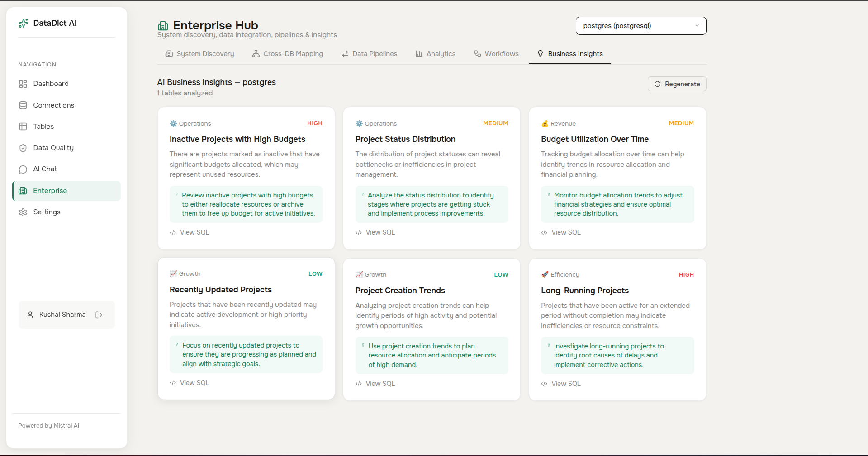View SQL under Inactive Projects with High Budgets
Image resolution: width=868 pixels, height=456 pixels.
(x=189, y=232)
